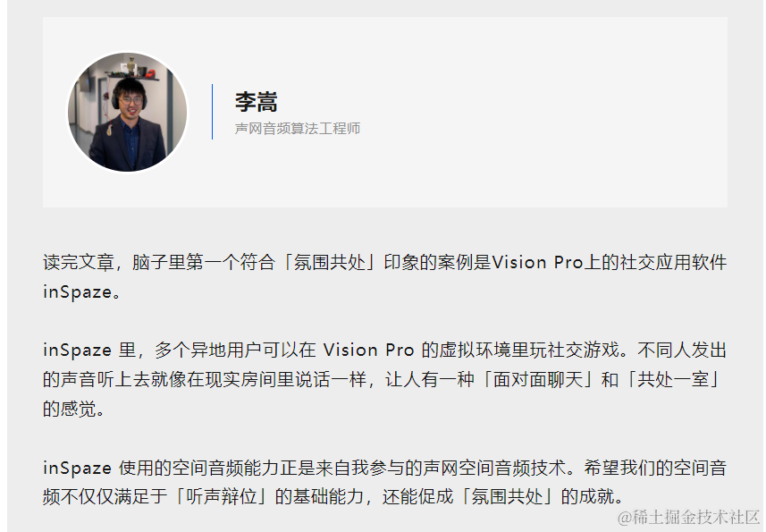The width and height of the screenshot is (766, 532).
Task: Click the paragraph starting with inSpaze 里
Action: point(385,379)
